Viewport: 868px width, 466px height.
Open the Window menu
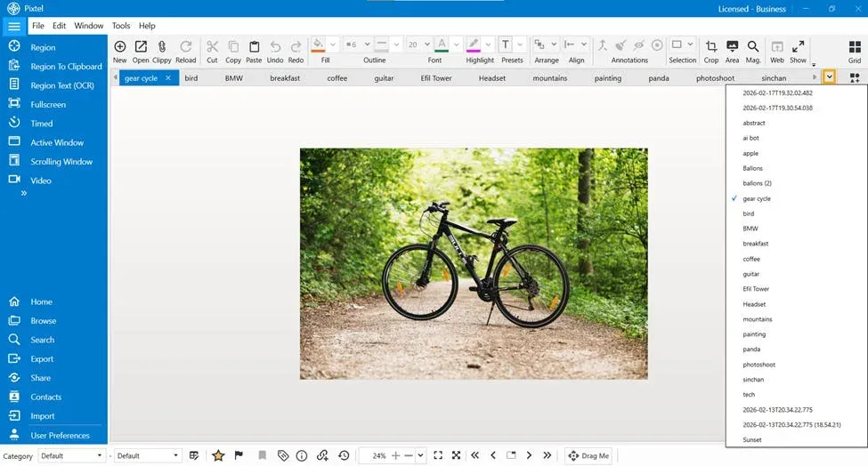click(x=88, y=26)
